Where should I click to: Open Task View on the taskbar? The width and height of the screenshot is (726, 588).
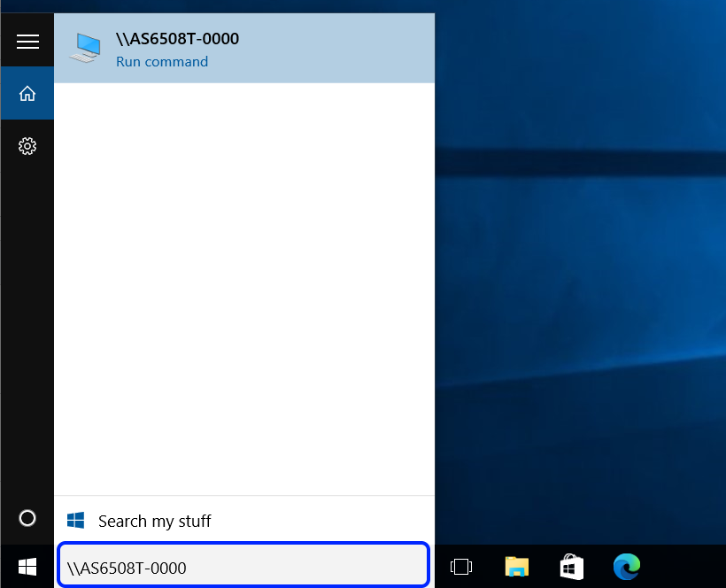pos(461,567)
